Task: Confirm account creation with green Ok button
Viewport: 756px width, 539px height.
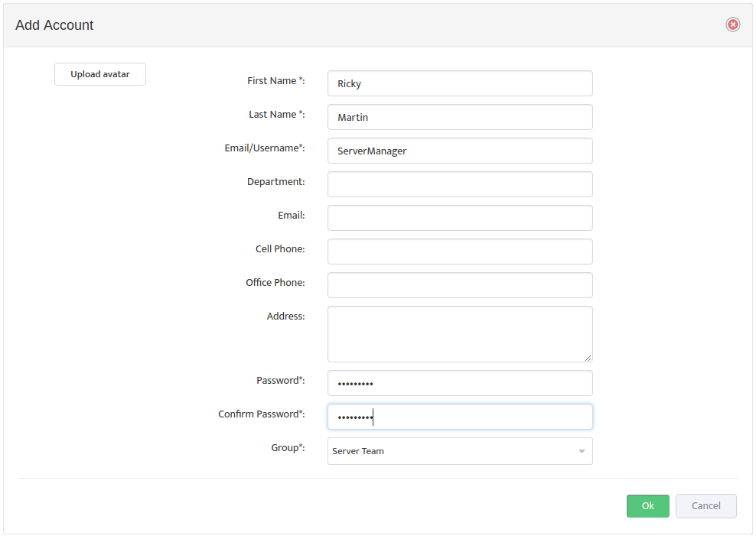Action: tap(647, 506)
